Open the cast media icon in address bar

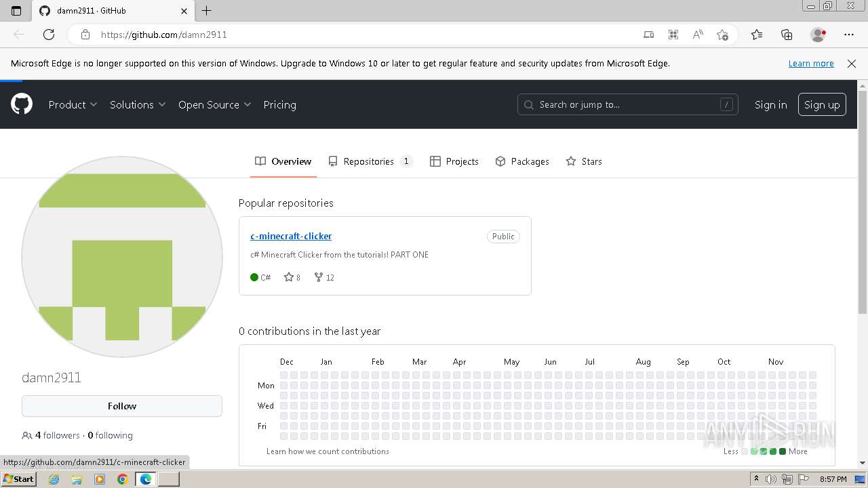tap(649, 35)
